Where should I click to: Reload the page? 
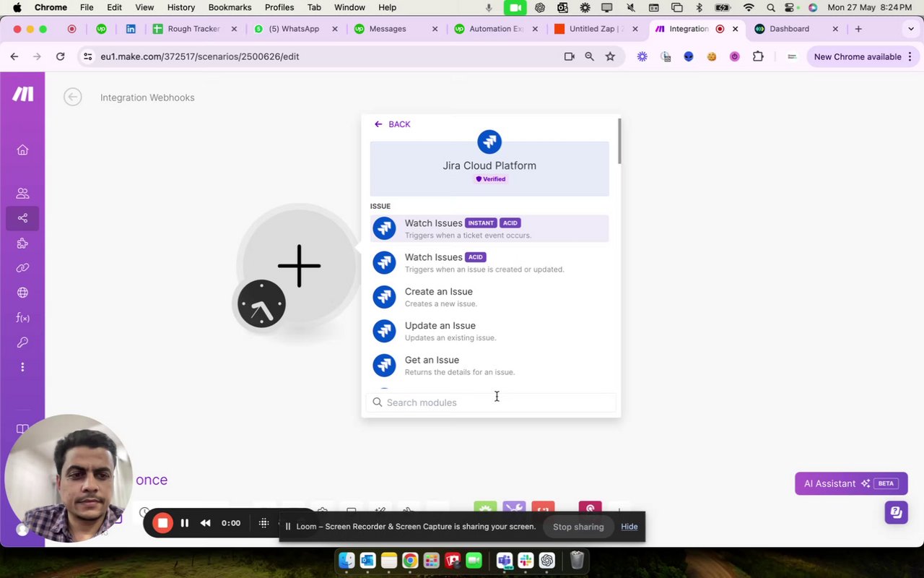click(60, 56)
